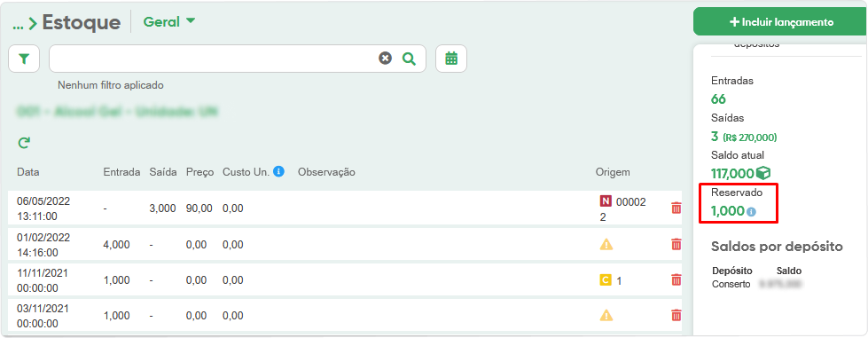Screen dimensions: 868x338
Task: Click the Conserto deposit row
Action: pos(757,284)
